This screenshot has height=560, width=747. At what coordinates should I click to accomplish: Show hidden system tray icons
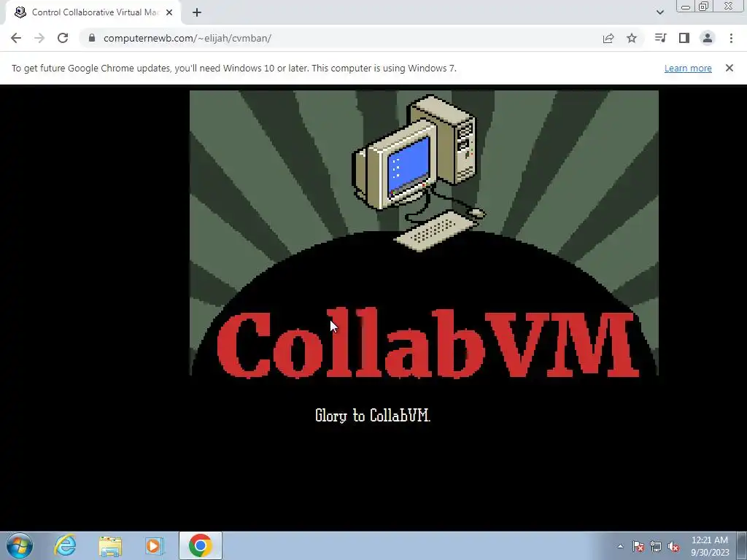pos(620,546)
